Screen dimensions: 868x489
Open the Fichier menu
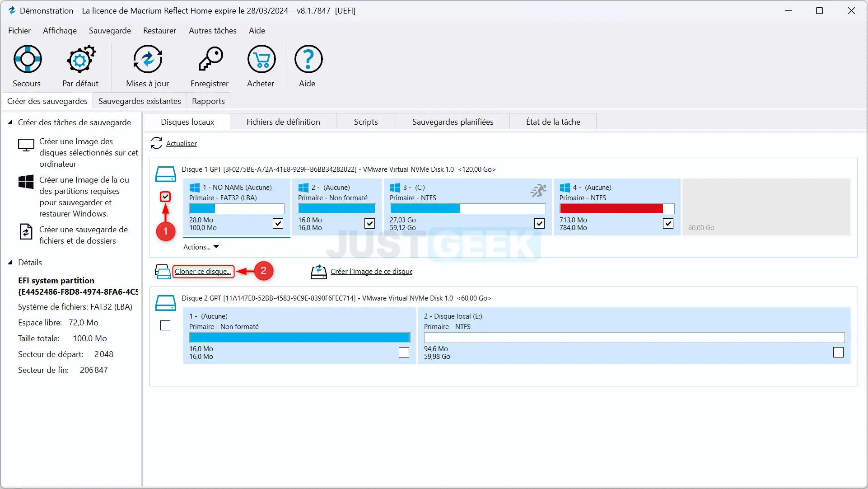[x=19, y=30]
